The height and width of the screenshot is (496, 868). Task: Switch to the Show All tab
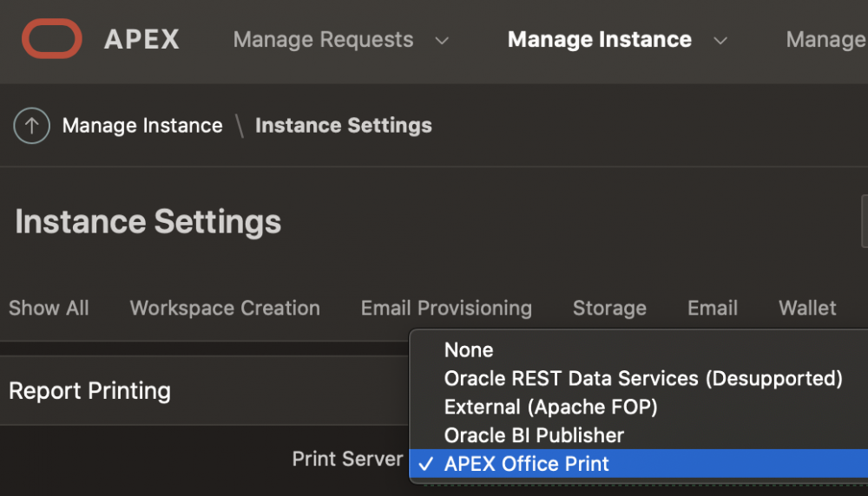49,308
